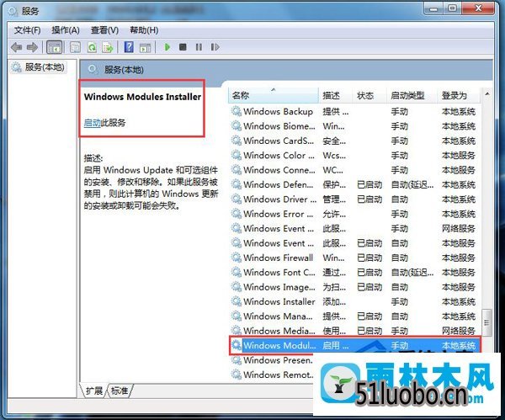Click gear icon of Windows Firewall row
505x420 pixels.
tap(237, 258)
